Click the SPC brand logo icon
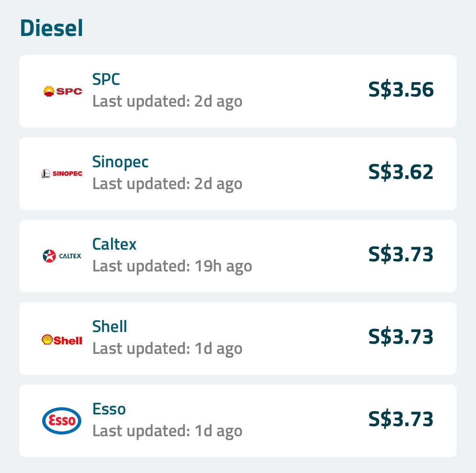 click(62, 91)
